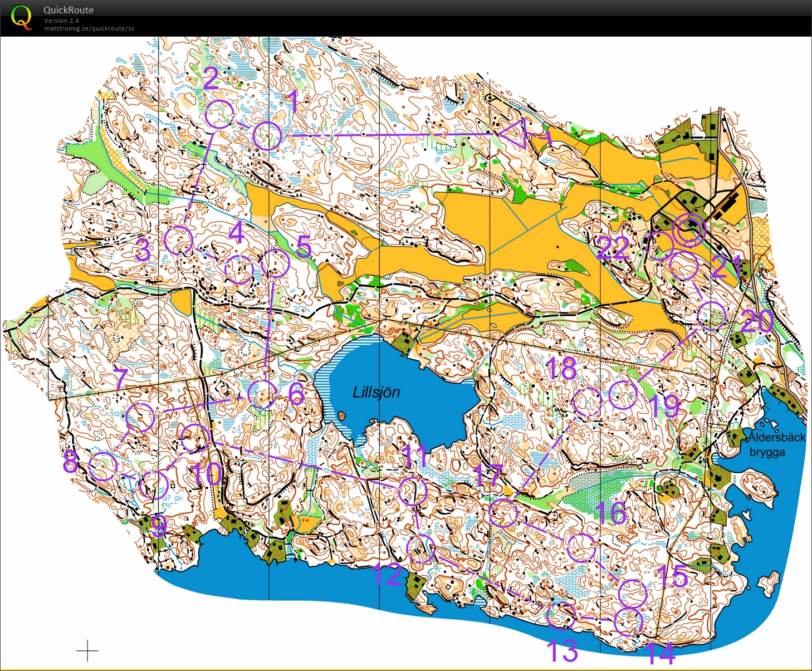Click the Version 2.4 text
This screenshot has width=812, height=671.
click(x=61, y=21)
